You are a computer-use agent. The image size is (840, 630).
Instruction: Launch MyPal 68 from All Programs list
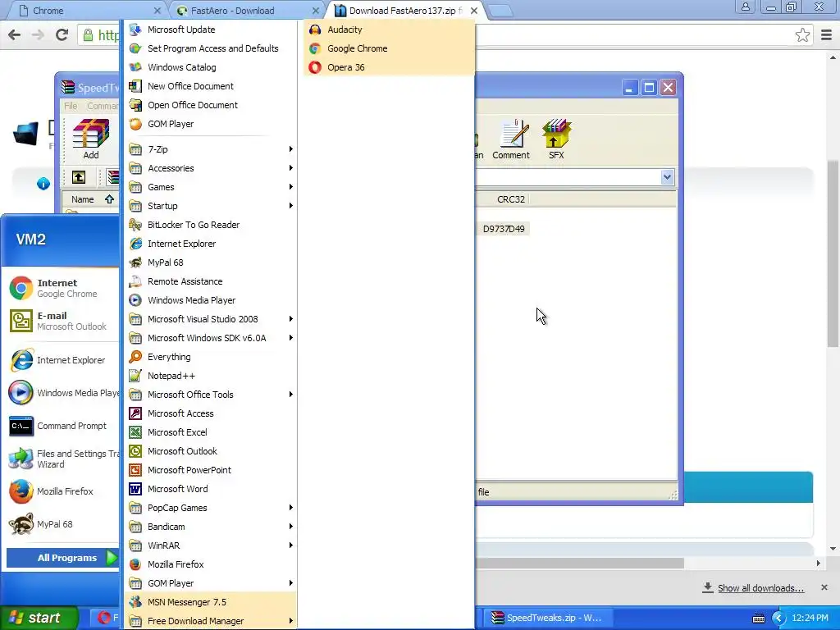pyautogui.click(x=211, y=262)
